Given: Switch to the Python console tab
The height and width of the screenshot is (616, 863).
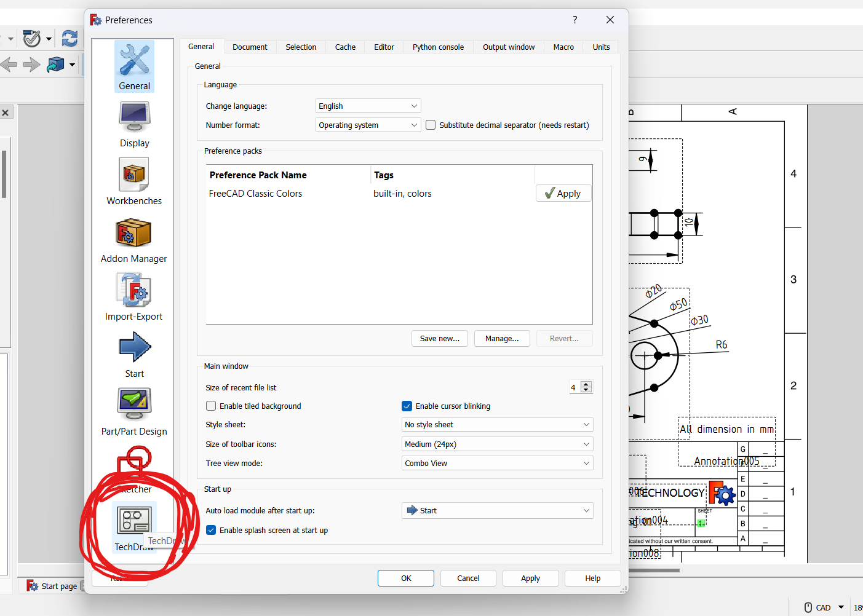Looking at the screenshot, I should click(x=437, y=47).
